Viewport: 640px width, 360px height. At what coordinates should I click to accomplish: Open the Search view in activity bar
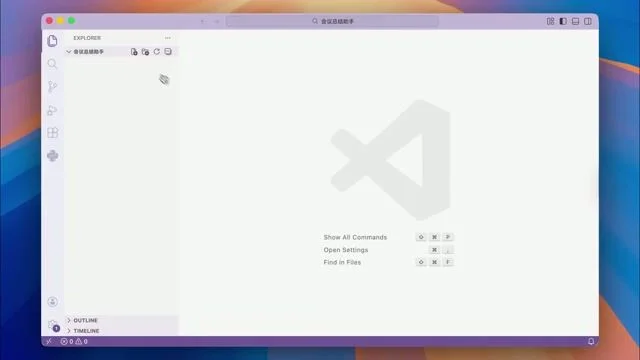pyautogui.click(x=52, y=64)
